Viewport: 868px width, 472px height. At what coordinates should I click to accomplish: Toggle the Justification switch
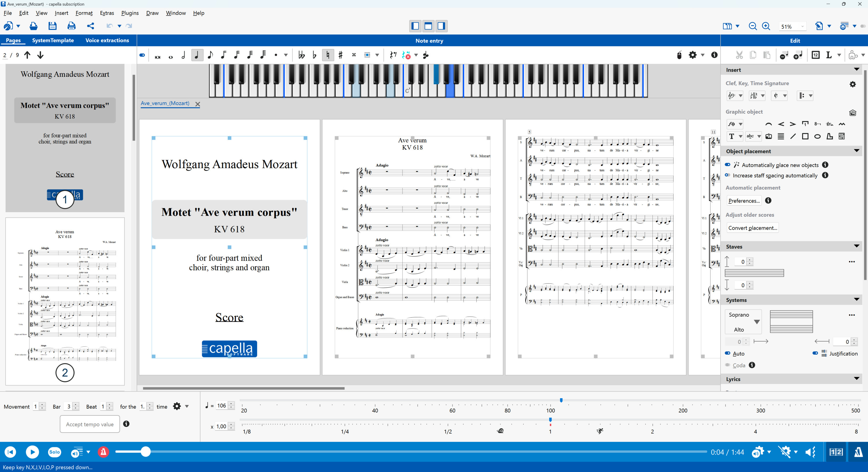(x=815, y=353)
